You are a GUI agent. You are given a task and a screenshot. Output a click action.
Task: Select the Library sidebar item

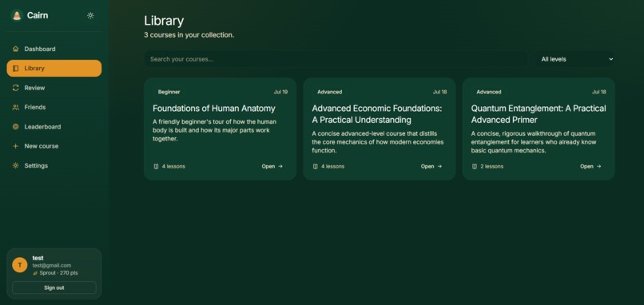[54, 69]
